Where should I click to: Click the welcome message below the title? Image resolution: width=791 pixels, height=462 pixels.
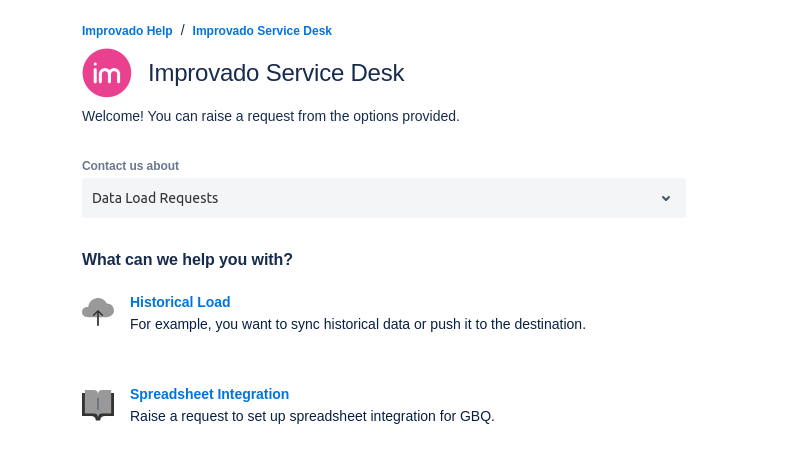(x=271, y=116)
